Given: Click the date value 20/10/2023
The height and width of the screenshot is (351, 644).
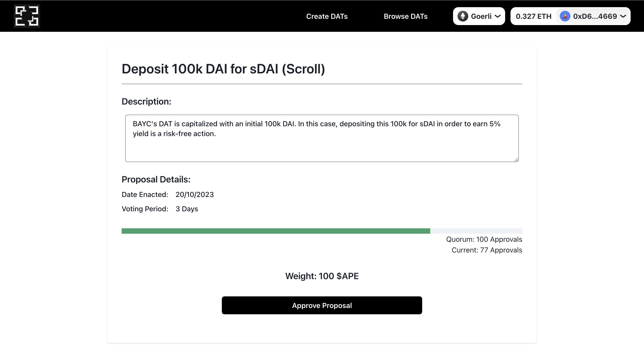Looking at the screenshot, I should [x=195, y=195].
